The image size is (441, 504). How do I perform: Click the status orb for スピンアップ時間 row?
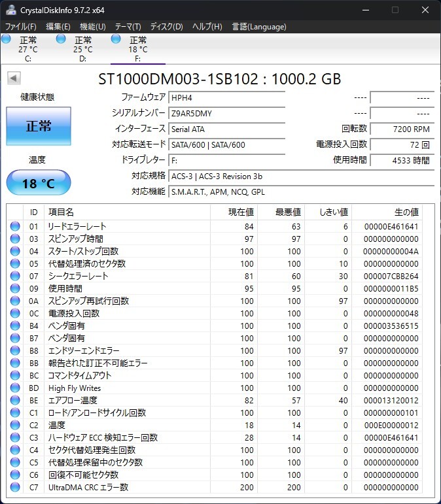[15, 239]
